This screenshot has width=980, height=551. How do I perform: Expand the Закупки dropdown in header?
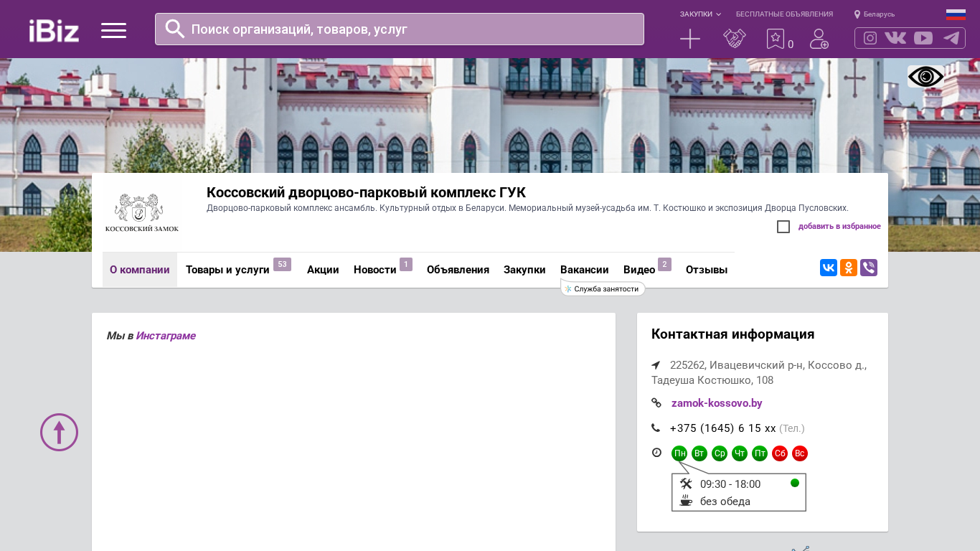(700, 14)
